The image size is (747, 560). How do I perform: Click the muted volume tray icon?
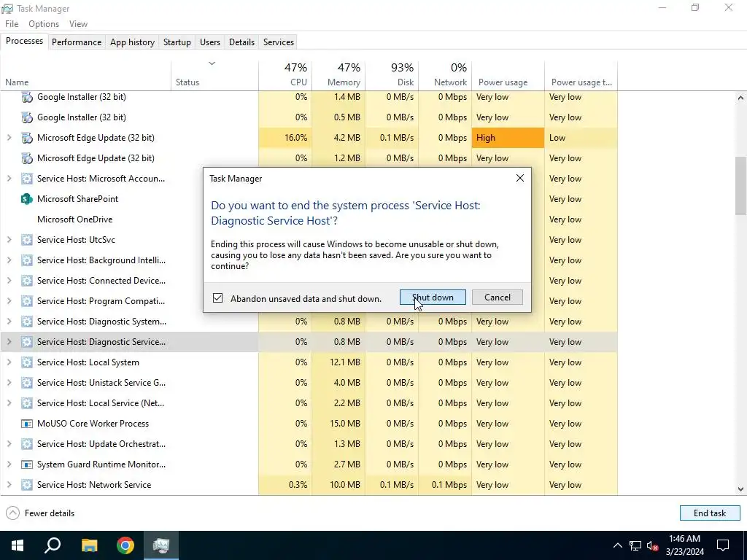tap(652, 545)
